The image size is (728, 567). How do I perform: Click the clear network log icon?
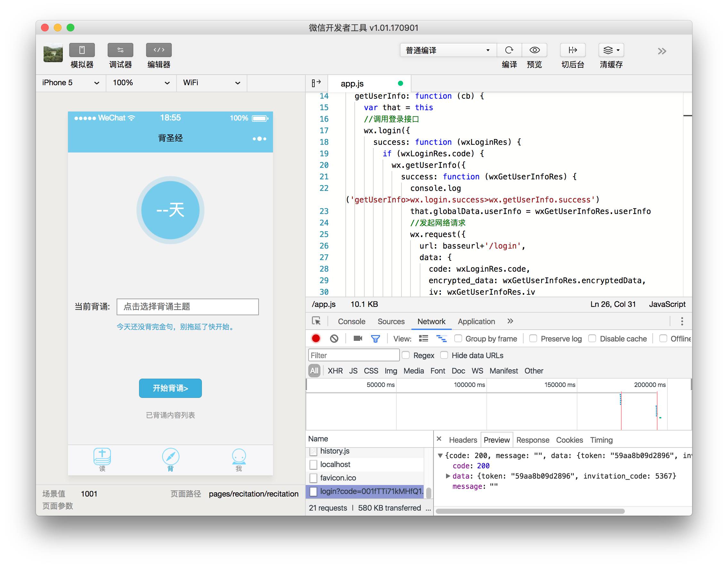click(334, 339)
